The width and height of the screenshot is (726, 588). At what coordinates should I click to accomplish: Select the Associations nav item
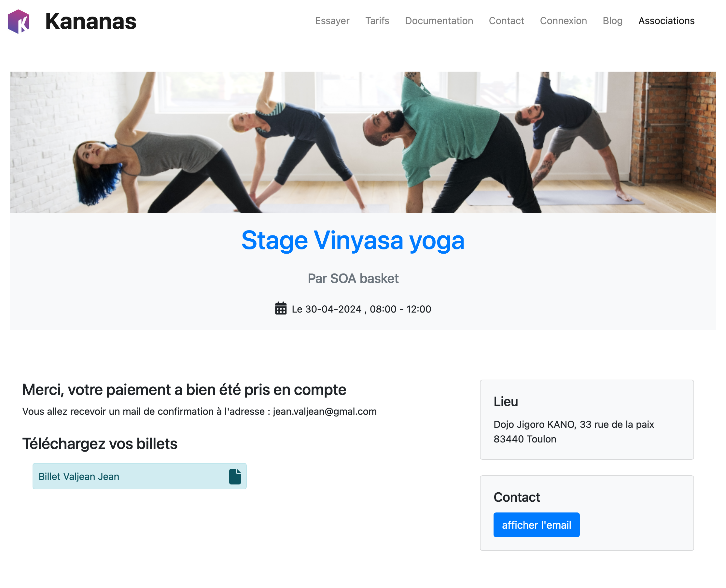(x=666, y=21)
